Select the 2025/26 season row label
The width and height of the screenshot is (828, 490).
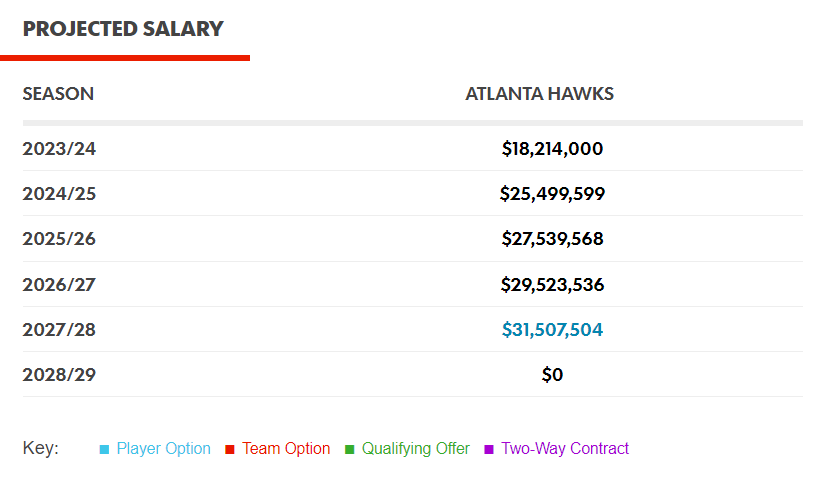(59, 239)
